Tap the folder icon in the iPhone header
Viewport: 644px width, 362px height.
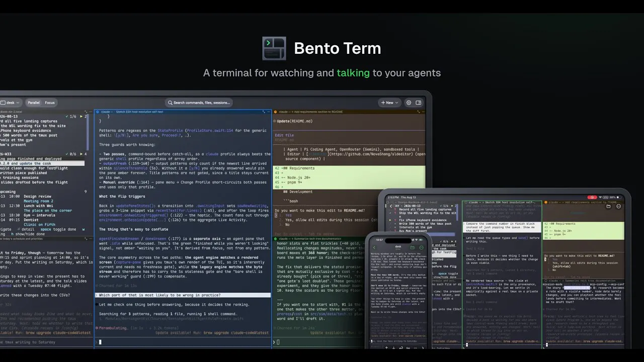coord(414,247)
